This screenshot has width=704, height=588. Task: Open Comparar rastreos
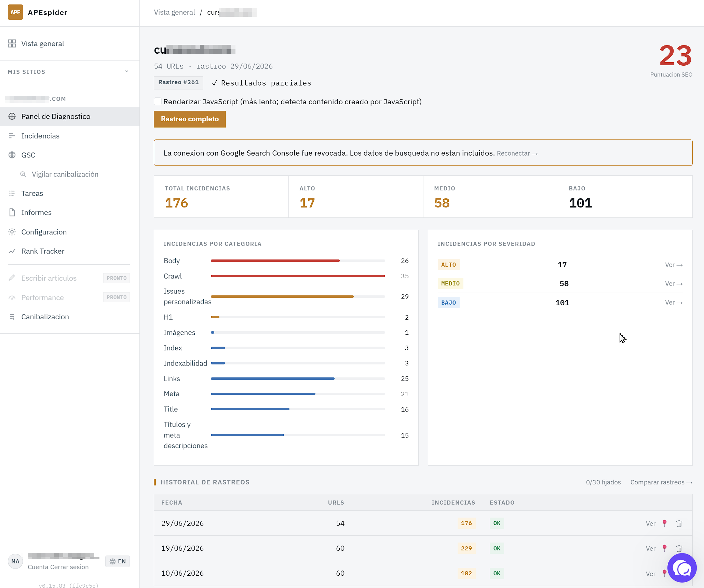click(x=661, y=482)
